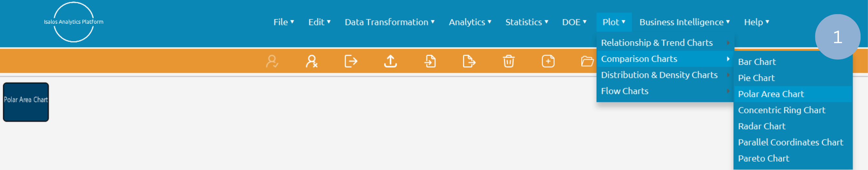Select Pareto Chart menu entry

pyautogui.click(x=763, y=159)
